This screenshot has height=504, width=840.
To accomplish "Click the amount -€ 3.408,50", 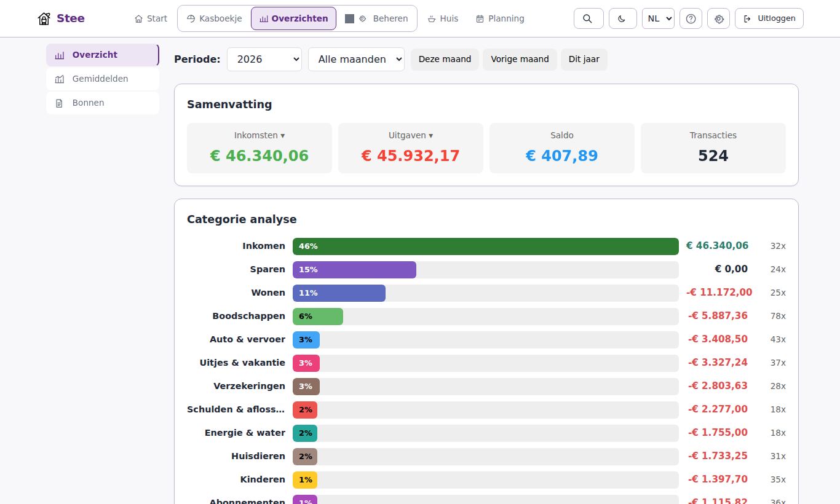I will (x=718, y=339).
